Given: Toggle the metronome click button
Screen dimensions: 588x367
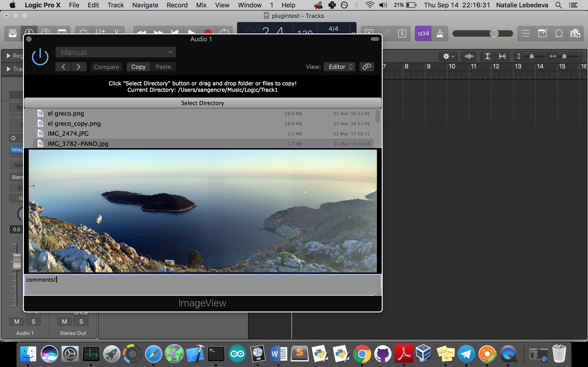Looking at the screenshot, I should [440, 33].
